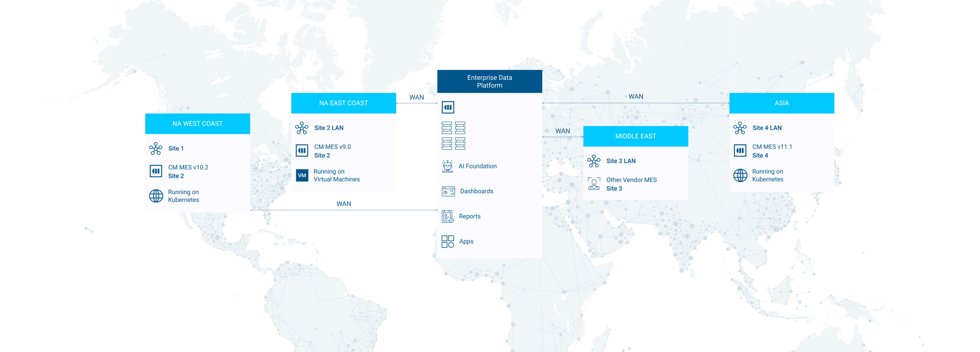Click the CM MES v9.0 Site 2 label
The height and width of the screenshot is (352, 980).
coord(332,151)
